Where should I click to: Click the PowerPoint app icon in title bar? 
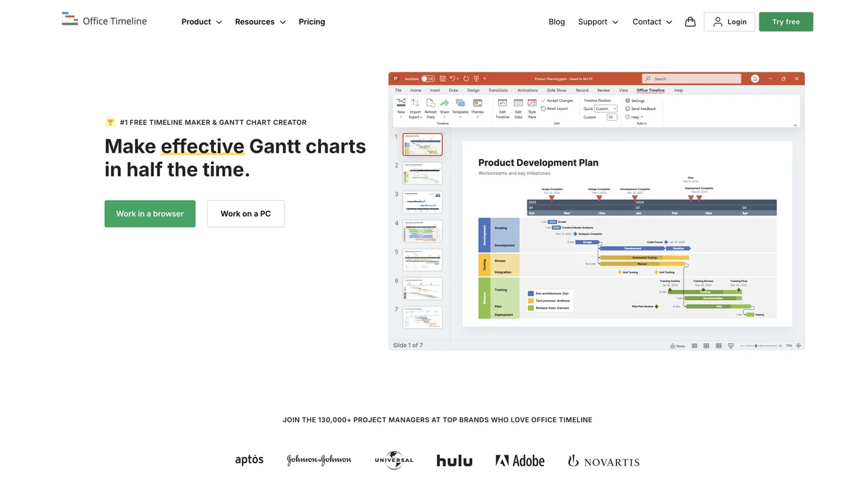click(396, 79)
